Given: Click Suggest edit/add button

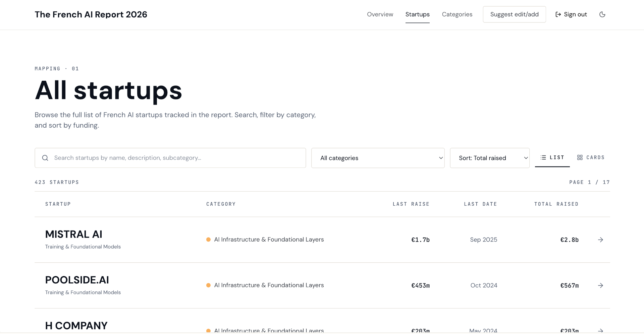Looking at the screenshot, I should click(515, 14).
